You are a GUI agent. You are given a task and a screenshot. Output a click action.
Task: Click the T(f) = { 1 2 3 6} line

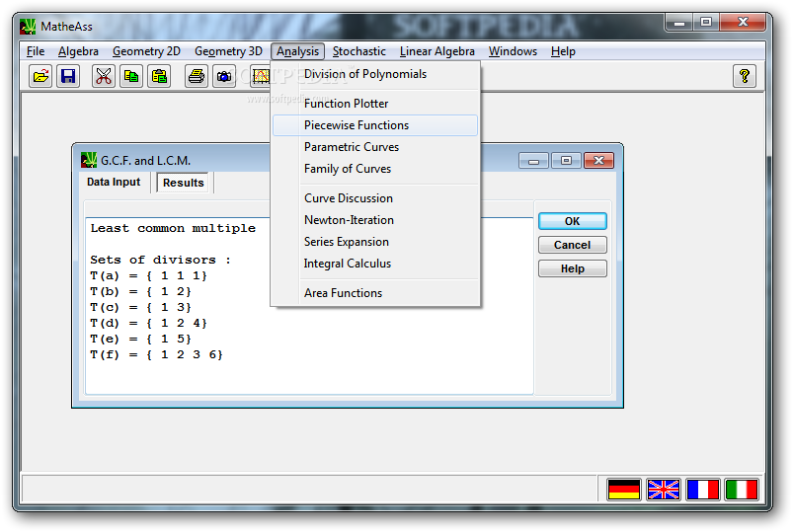click(156, 355)
